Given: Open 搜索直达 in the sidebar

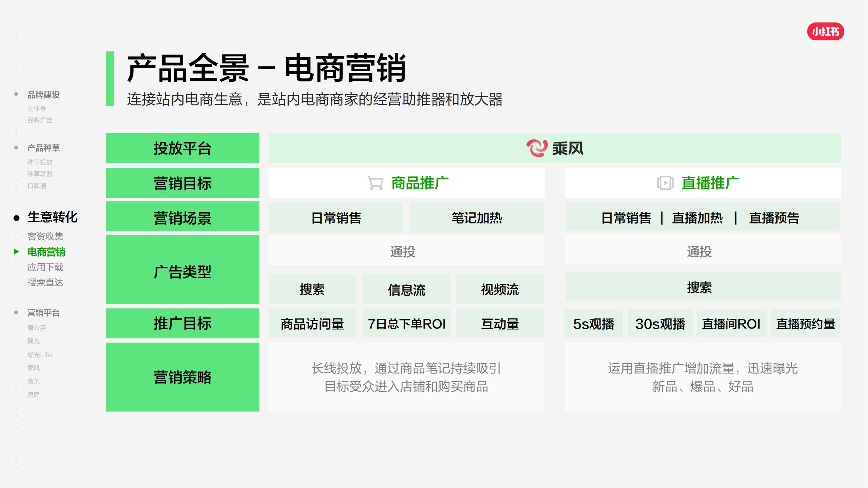Looking at the screenshot, I should (x=45, y=282).
